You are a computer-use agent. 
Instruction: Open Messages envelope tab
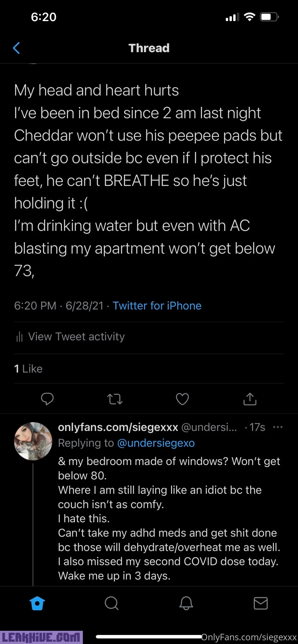260,603
